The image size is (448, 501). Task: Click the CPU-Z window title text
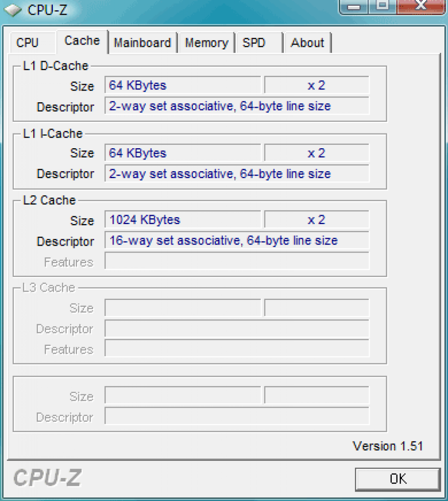pyautogui.click(x=47, y=10)
